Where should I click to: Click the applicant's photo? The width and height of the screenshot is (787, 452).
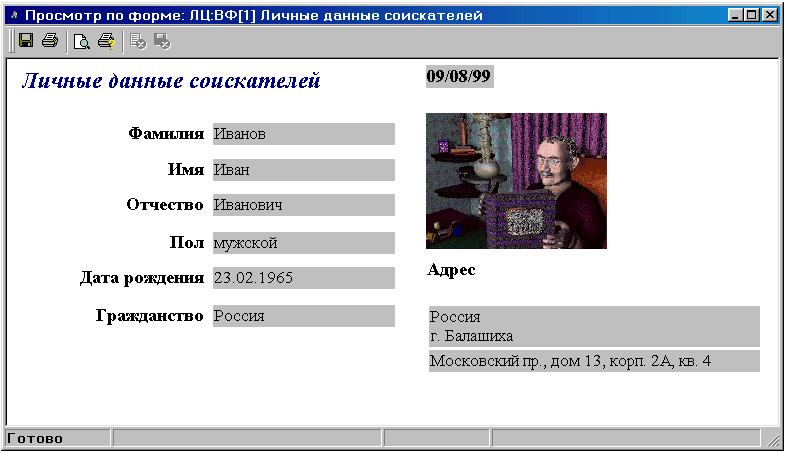[x=516, y=181]
